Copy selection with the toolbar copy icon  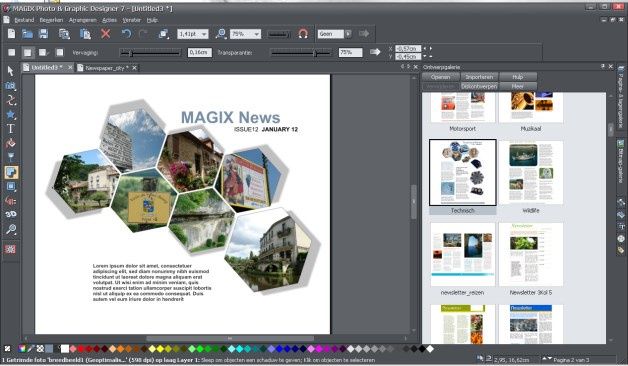click(64, 34)
